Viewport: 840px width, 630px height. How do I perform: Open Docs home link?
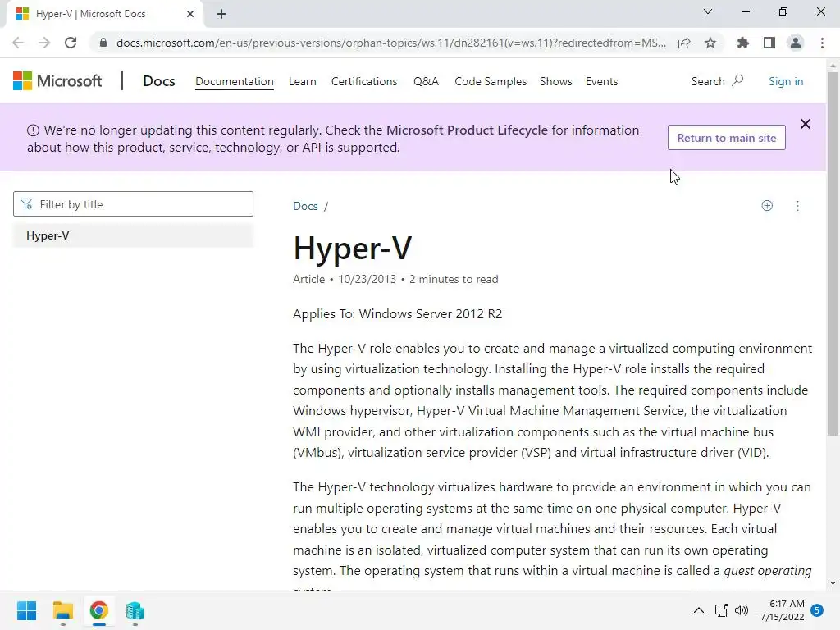159,81
